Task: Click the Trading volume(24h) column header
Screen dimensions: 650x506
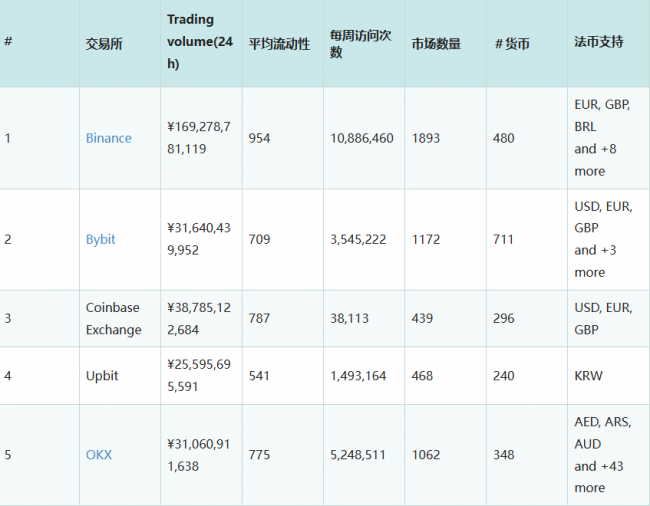Action: pyautogui.click(x=200, y=41)
